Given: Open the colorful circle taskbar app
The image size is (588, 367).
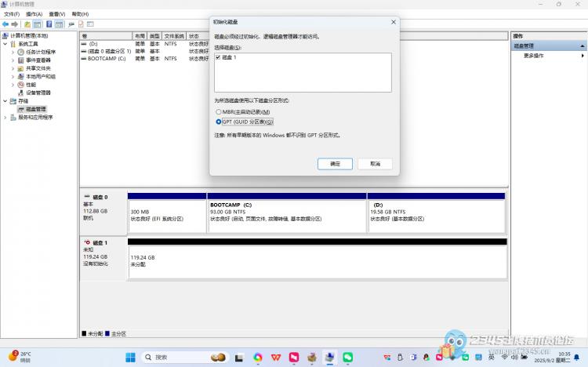Looking at the screenshot, I should tap(258, 358).
